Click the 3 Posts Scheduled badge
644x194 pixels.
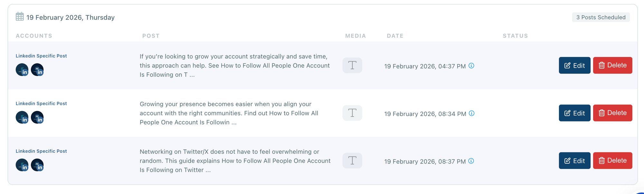[601, 17]
